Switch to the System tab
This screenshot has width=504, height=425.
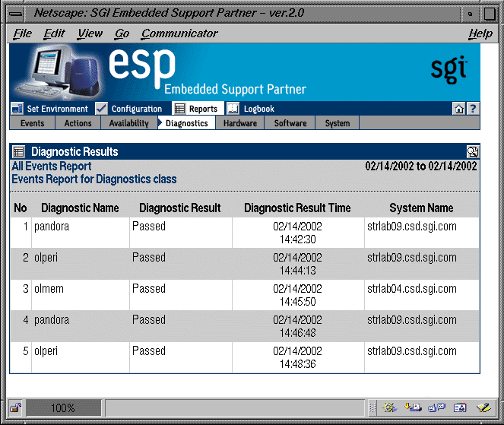(338, 123)
